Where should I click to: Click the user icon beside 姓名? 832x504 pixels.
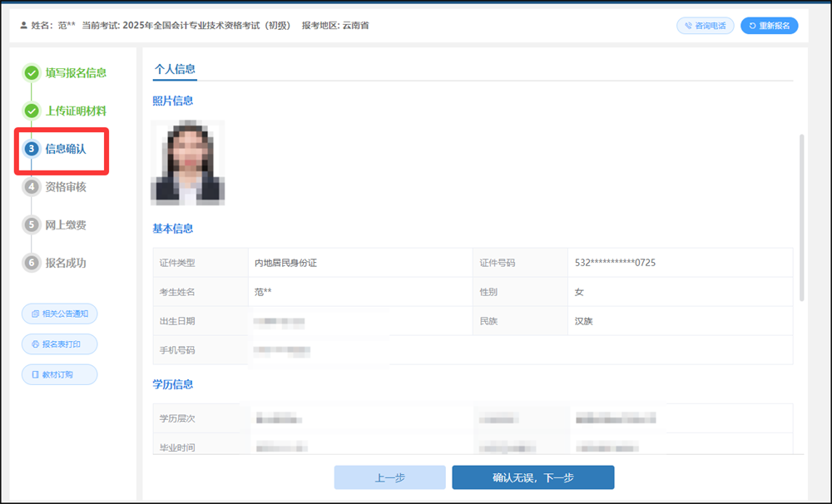pos(23,25)
